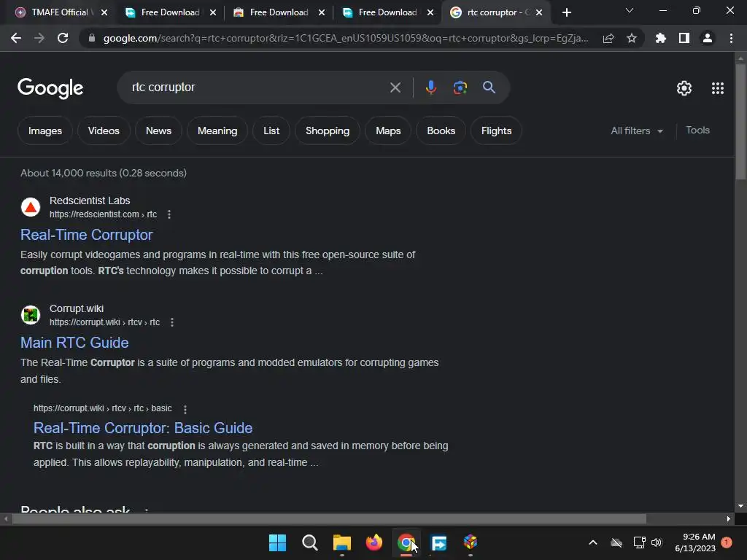The image size is (747, 560).
Task: Open Real-Time Corruptor: Basic Guide link
Action: pos(143,428)
